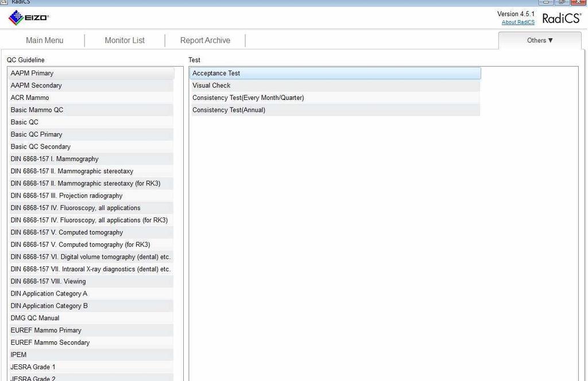Screen dimensions: 588x381
Task: Open the Main Menu tab
Action: [44, 41]
